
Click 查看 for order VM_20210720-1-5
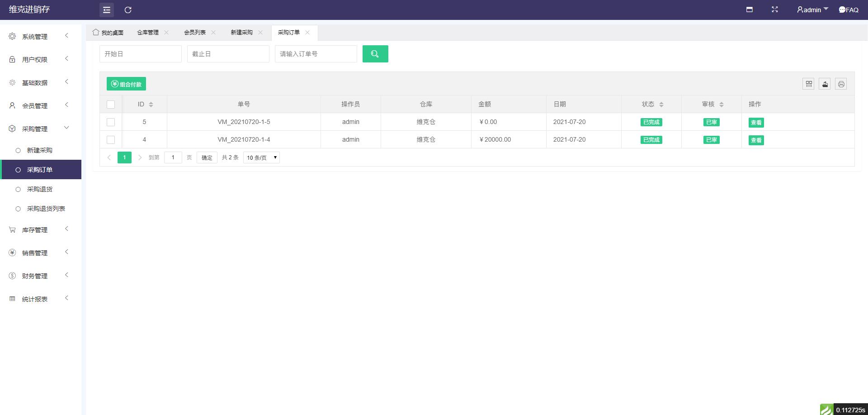(756, 122)
